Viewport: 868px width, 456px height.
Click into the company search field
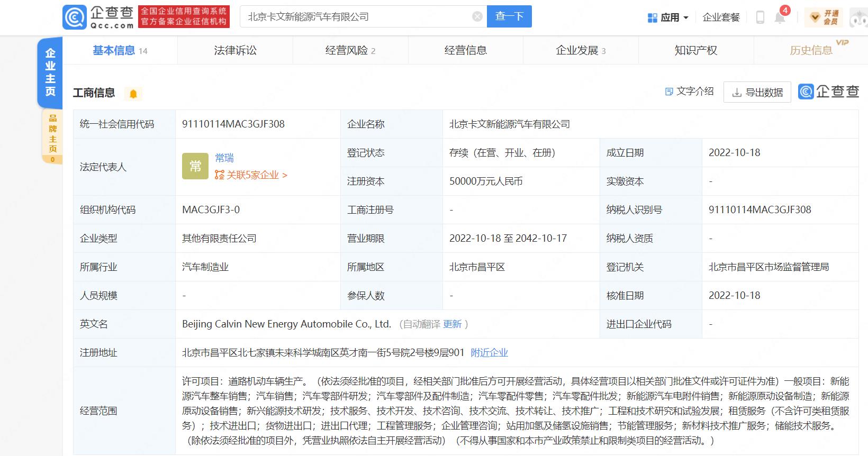click(355, 17)
